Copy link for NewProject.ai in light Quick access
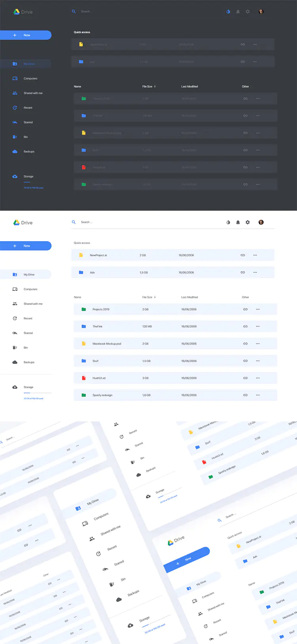Image resolution: width=297 pixels, height=644 pixels. tap(243, 255)
